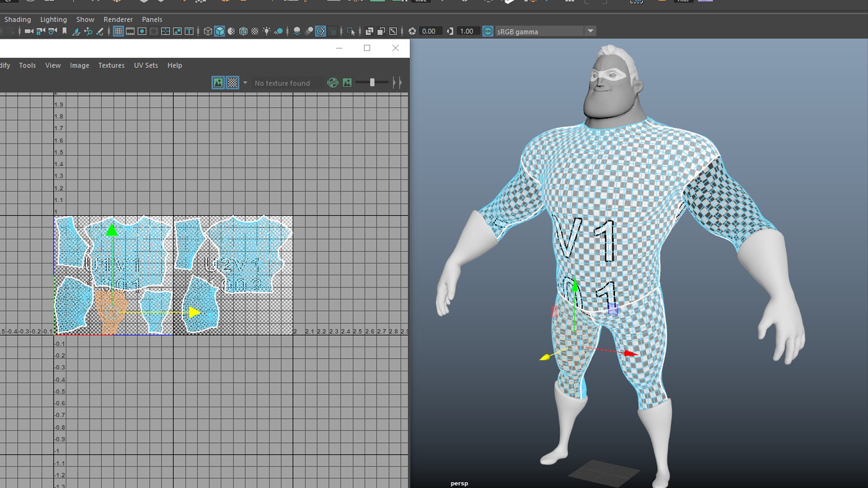Toggle the Resolution Gate icon
The height and width of the screenshot is (488, 868).
pyautogui.click(x=142, y=31)
